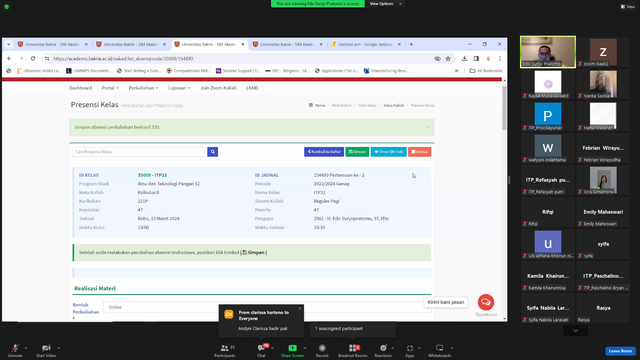Image resolution: width=640 pixels, height=360 pixels.
Task: Open the Student Support bookmark
Action: click(238, 71)
